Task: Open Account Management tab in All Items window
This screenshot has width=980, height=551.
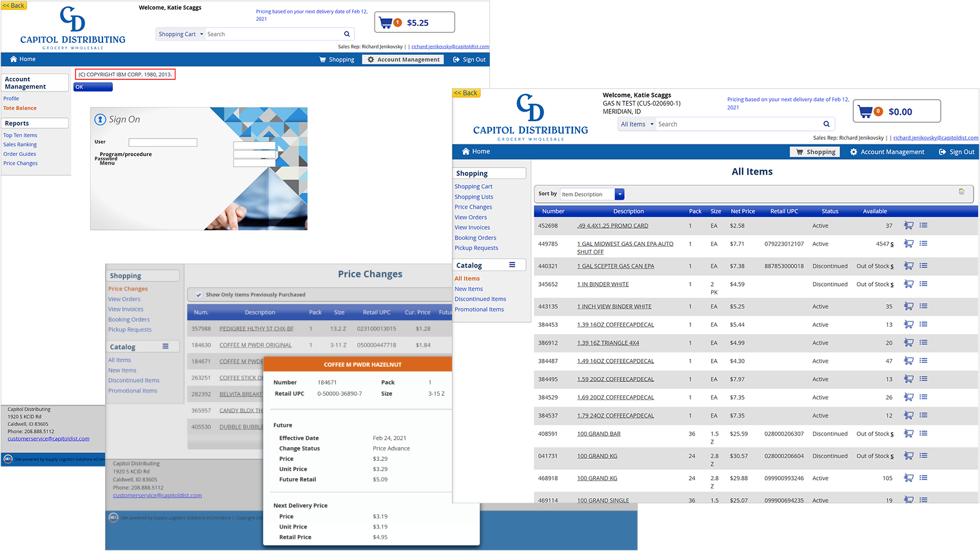Action: coord(887,152)
